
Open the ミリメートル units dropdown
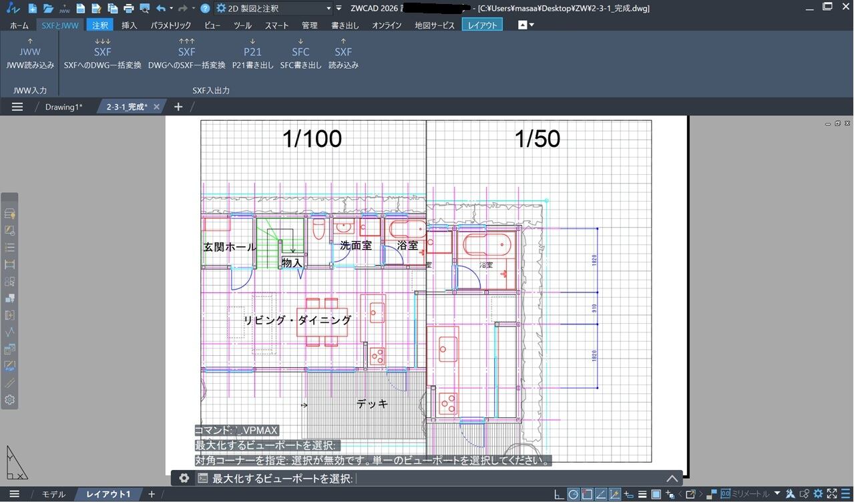pos(777,495)
